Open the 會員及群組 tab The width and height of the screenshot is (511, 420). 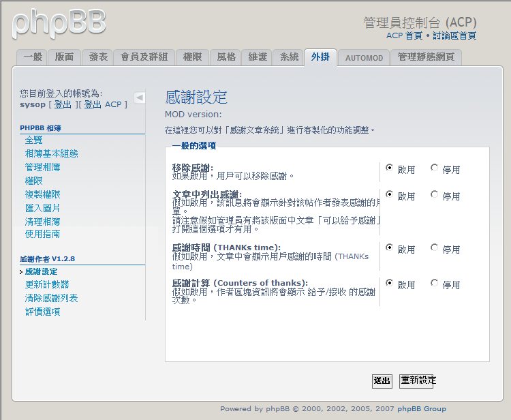144,57
